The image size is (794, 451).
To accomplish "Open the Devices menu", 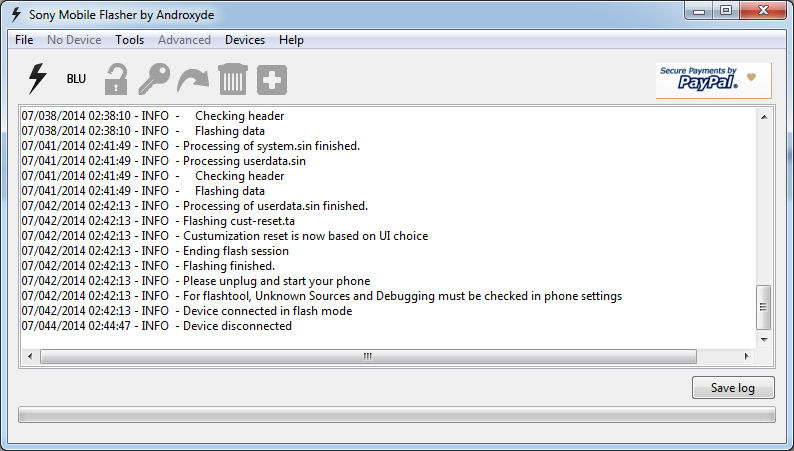I will tap(245, 40).
